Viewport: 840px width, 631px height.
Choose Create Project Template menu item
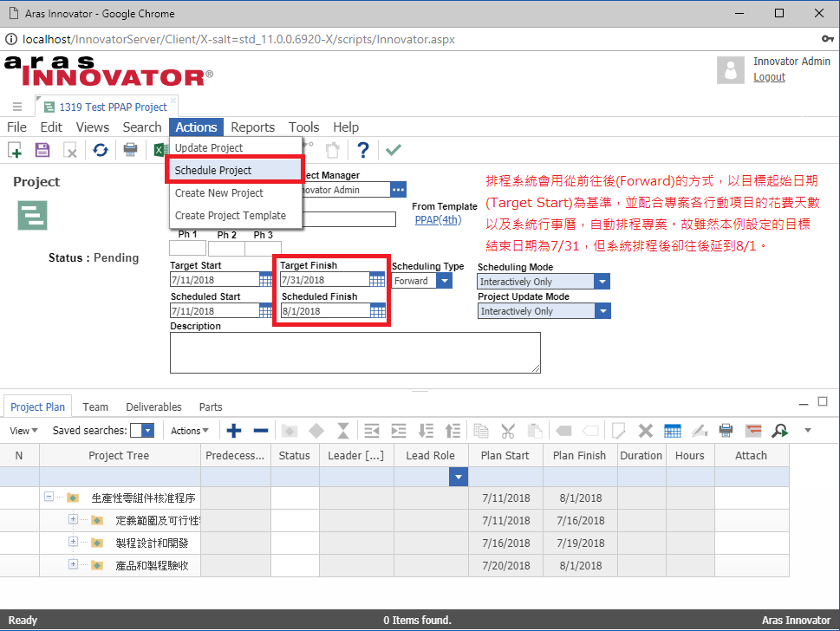[230, 215]
